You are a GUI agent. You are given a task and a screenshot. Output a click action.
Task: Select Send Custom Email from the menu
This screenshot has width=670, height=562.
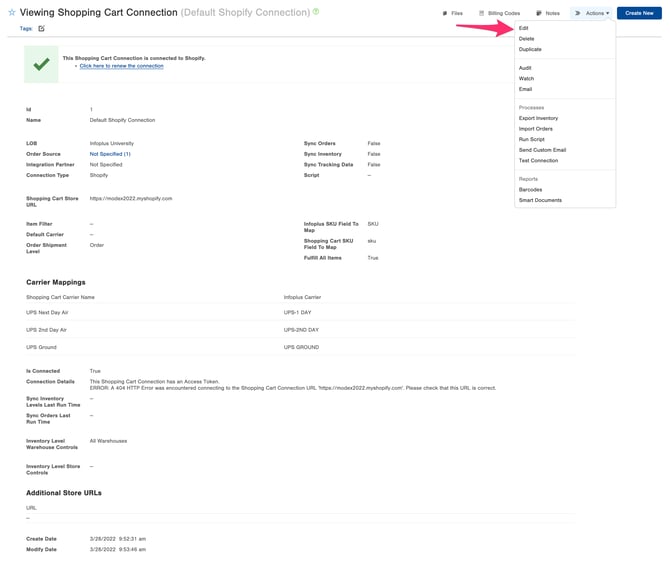click(542, 150)
